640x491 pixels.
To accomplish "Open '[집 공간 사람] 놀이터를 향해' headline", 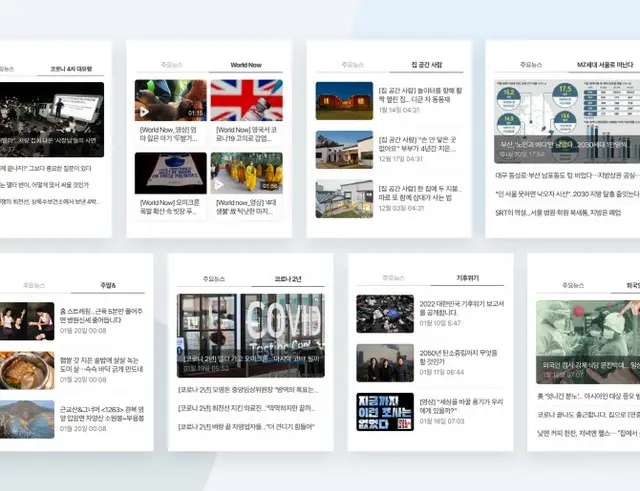I will [420, 95].
